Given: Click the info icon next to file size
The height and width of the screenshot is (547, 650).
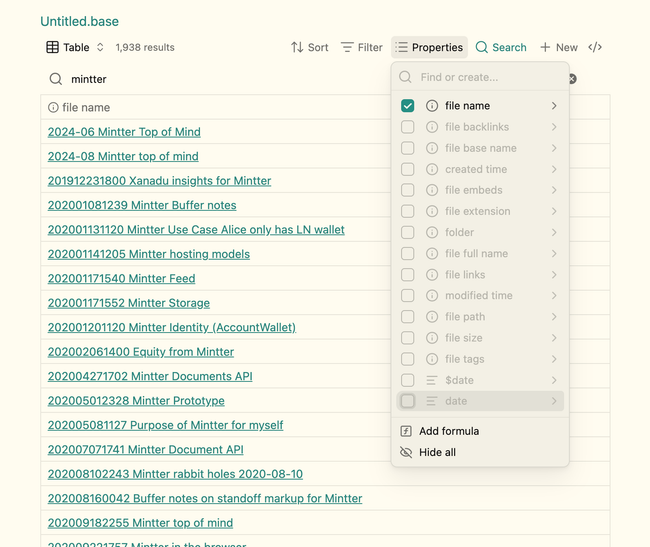Looking at the screenshot, I should (432, 338).
